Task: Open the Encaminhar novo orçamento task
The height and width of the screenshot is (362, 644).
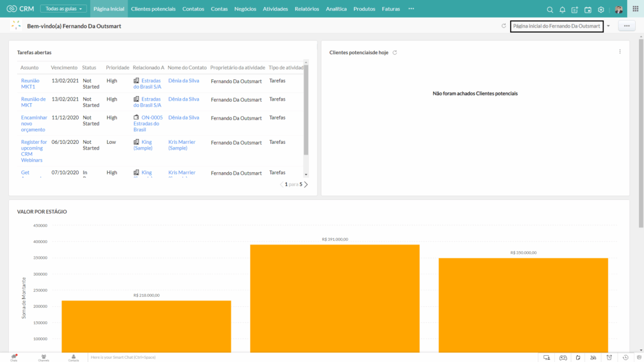Action: click(34, 124)
